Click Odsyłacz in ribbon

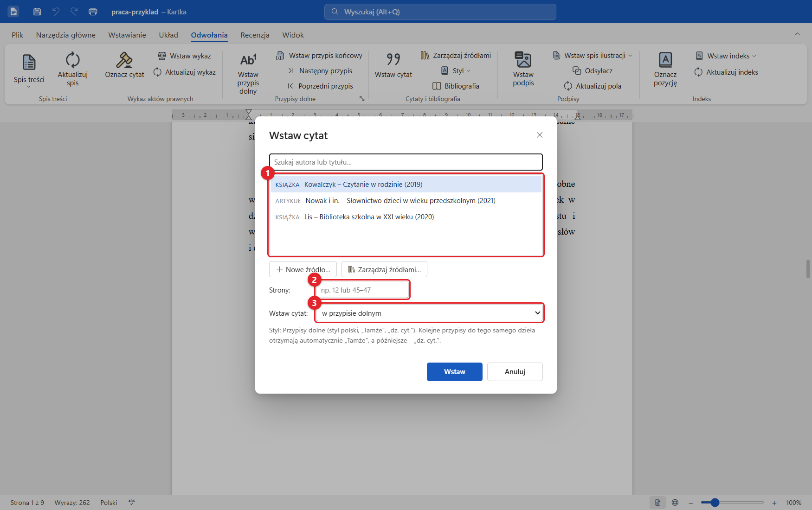593,71
